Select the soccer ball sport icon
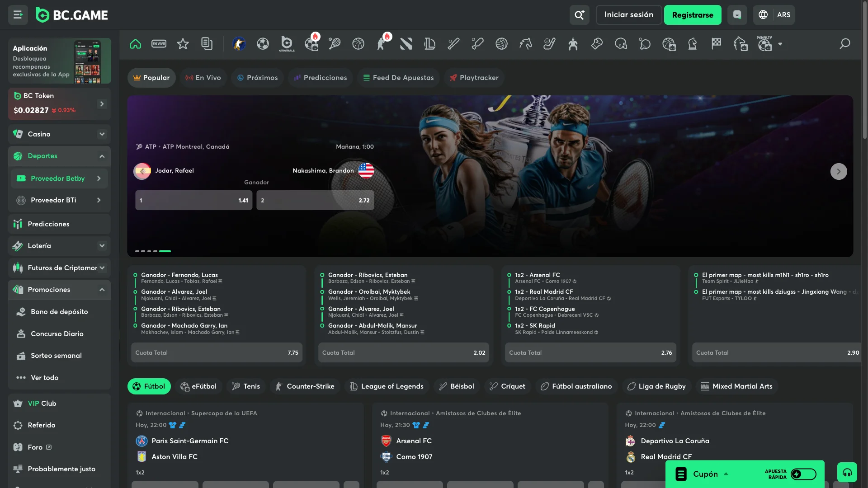Image resolution: width=868 pixels, height=488 pixels. click(x=263, y=44)
